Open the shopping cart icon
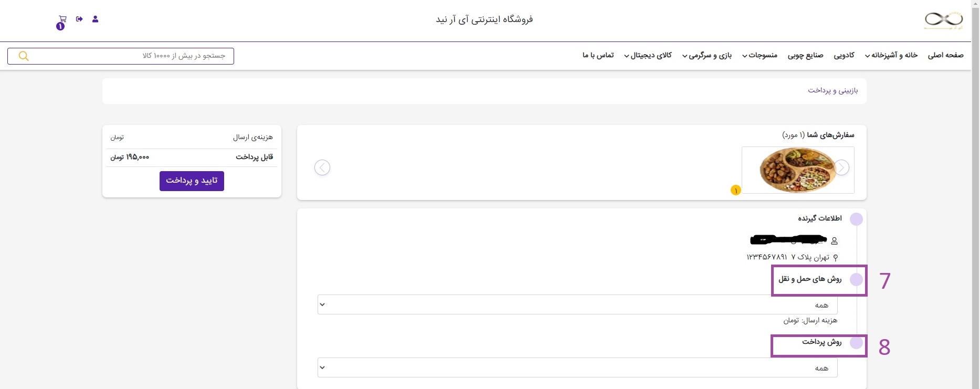This screenshot has height=389, width=980. (62, 19)
